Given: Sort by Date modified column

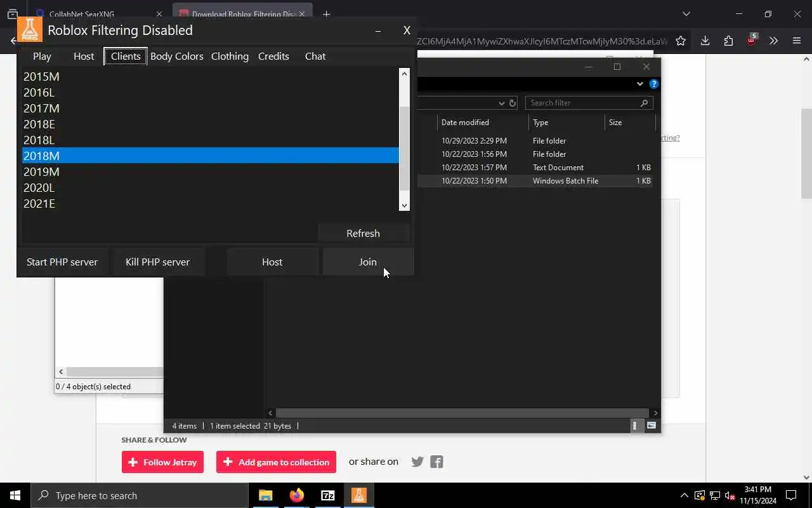Looking at the screenshot, I should coord(483,122).
